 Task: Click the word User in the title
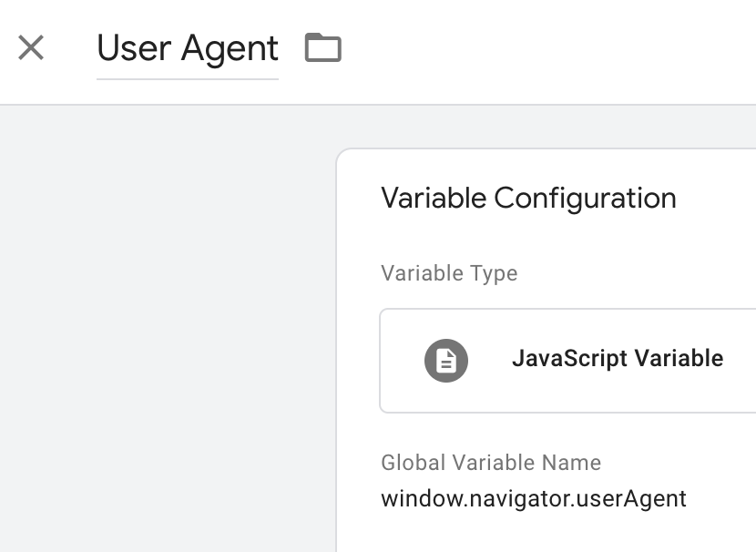tap(134, 48)
